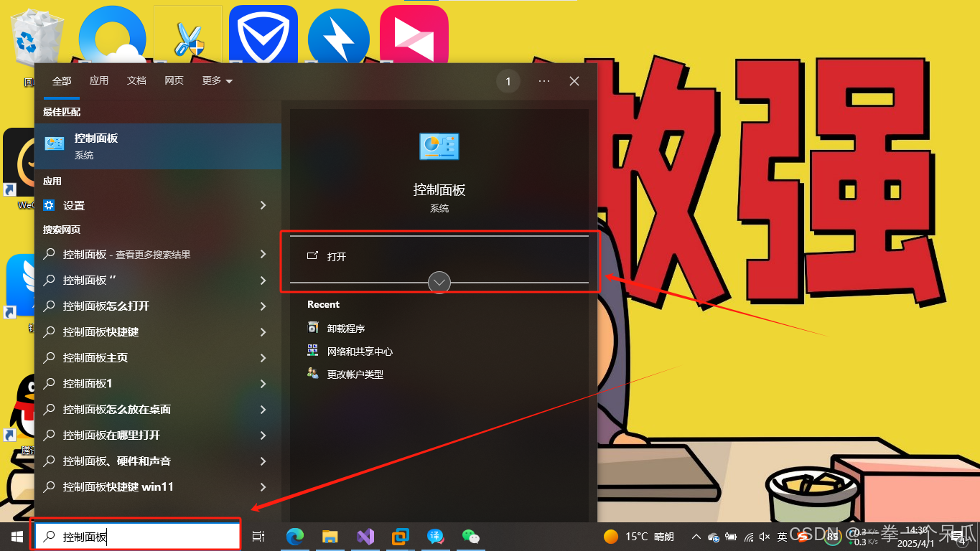980x551 pixels.
Task: Expand arrow beside 控制面板 - 查看更多搜索结果
Action: click(263, 254)
